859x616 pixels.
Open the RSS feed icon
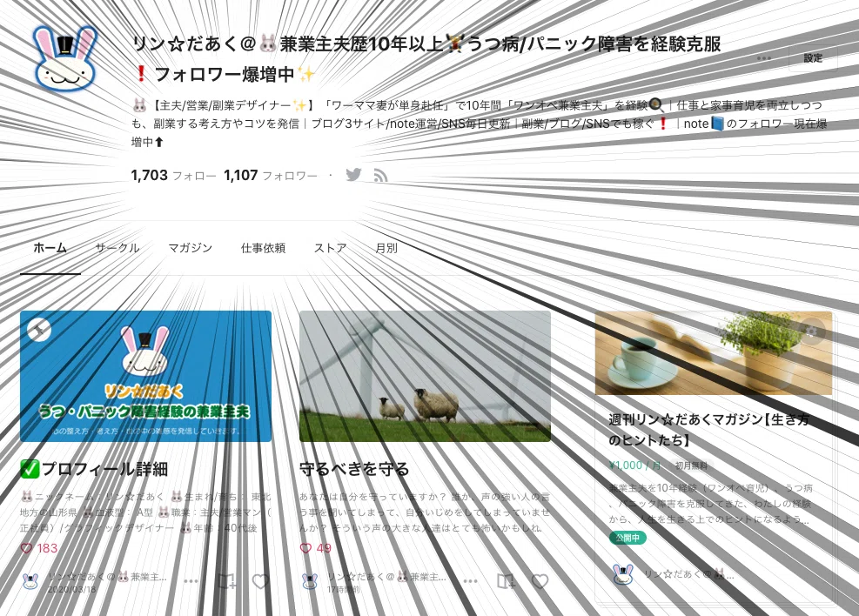380,175
